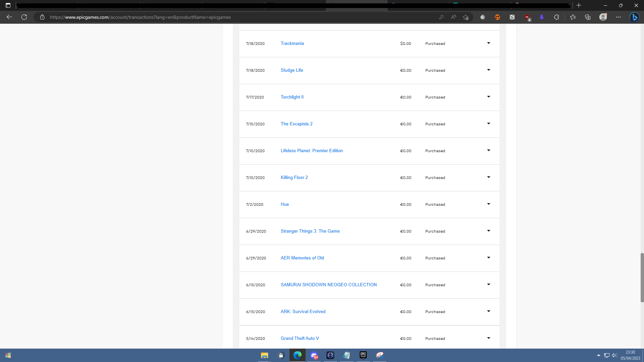Open File Explorer from the taskbar
This screenshot has height=362, width=644.
265,355
